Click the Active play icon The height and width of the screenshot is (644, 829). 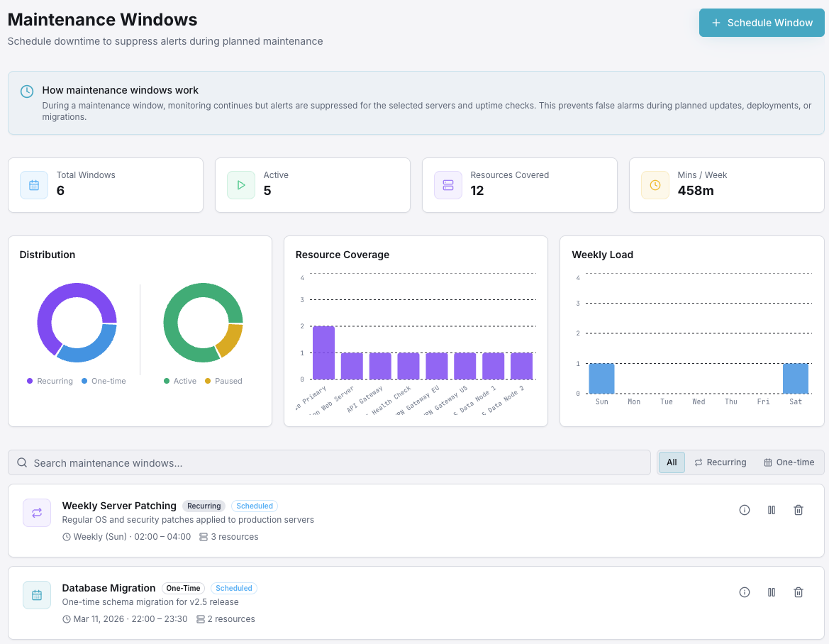(241, 185)
